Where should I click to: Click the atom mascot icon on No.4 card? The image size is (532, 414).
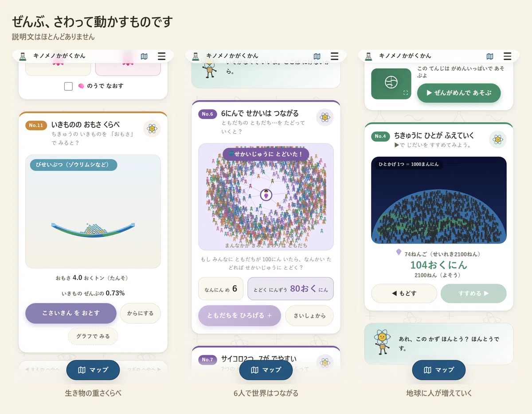tap(498, 139)
